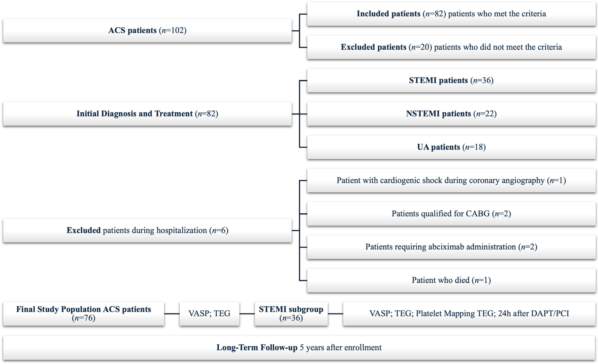Click the STEMI patients (n=36) box
Screen dimensions: 598x364
(x=451, y=81)
